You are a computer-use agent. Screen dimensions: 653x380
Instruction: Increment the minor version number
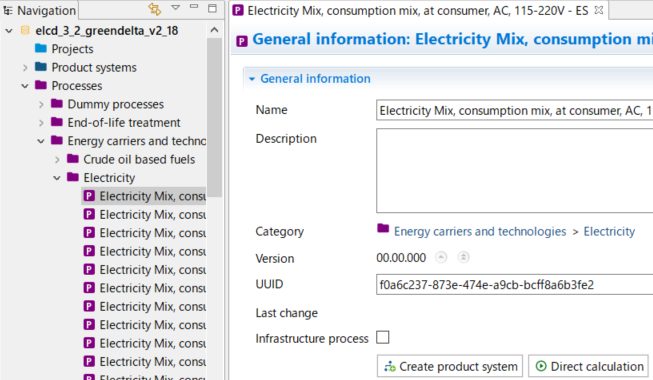point(441,257)
